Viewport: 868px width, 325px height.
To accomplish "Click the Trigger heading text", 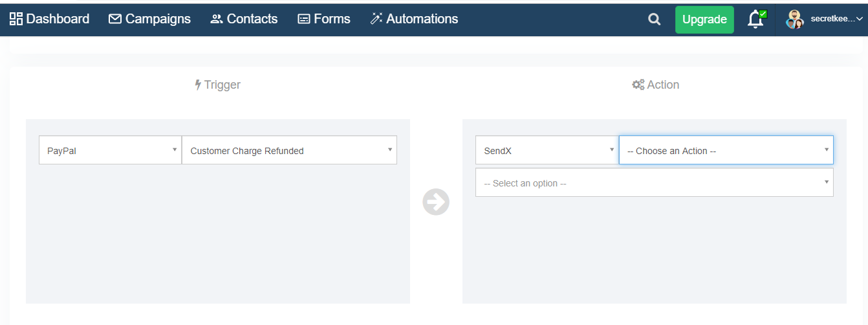I will click(222, 85).
